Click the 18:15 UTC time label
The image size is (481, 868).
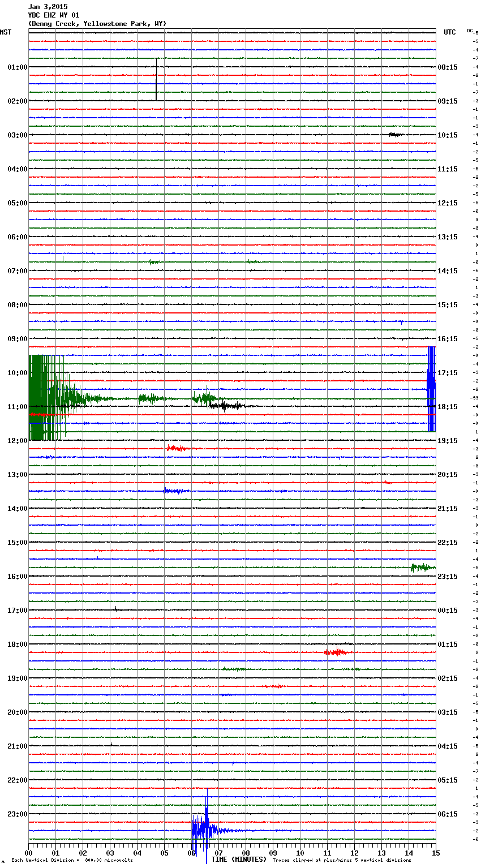(448, 407)
